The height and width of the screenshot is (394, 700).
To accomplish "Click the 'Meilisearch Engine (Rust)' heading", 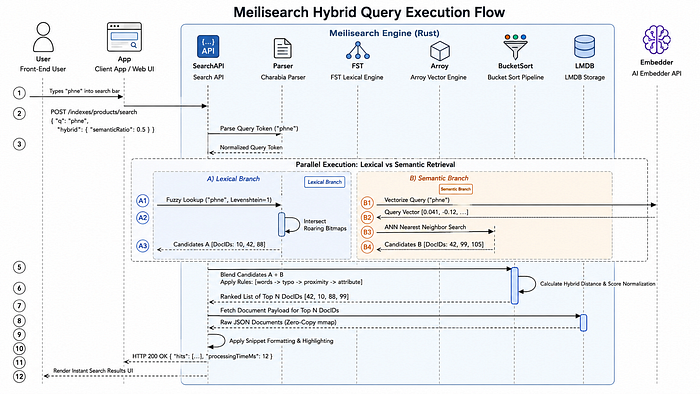I will (x=384, y=33).
